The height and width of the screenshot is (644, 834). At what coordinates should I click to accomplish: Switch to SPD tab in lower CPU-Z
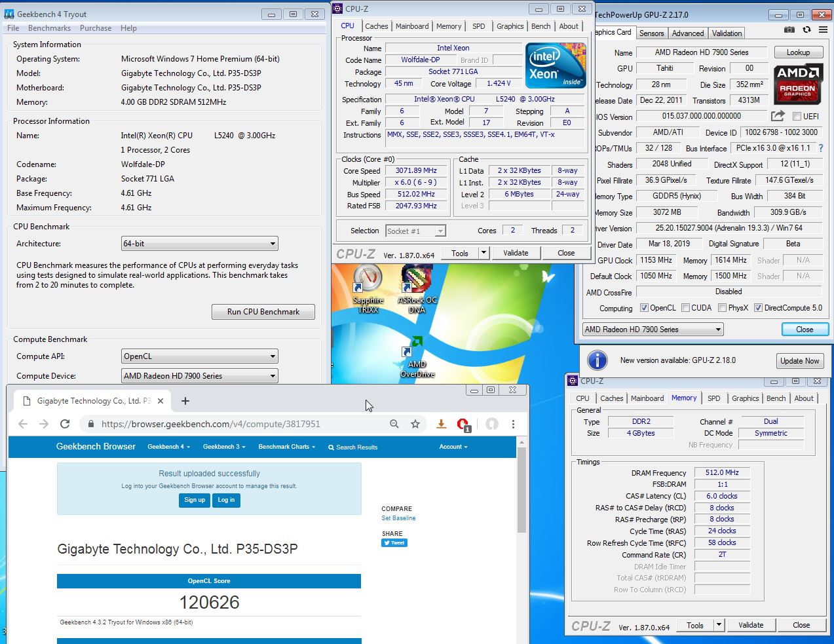(x=714, y=398)
